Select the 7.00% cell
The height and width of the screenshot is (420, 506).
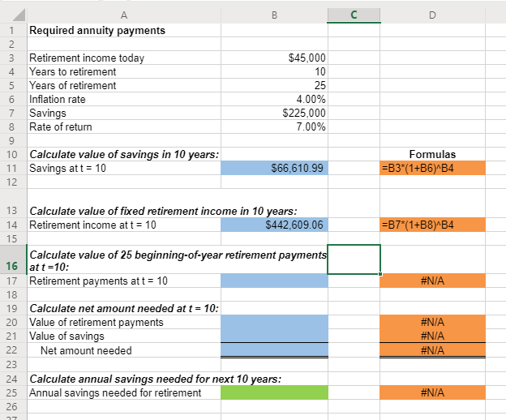coord(274,126)
